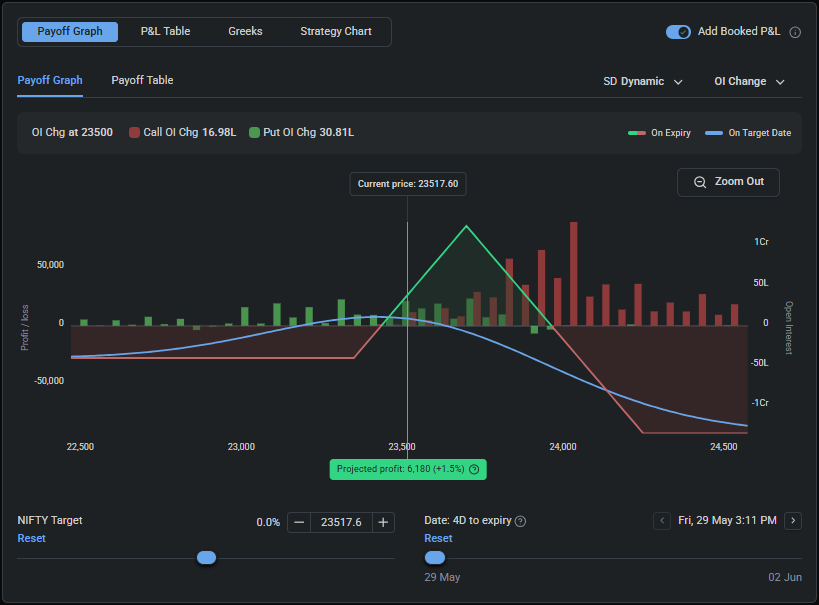Switch to the Payoff Graph top tab

click(x=70, y=31)
